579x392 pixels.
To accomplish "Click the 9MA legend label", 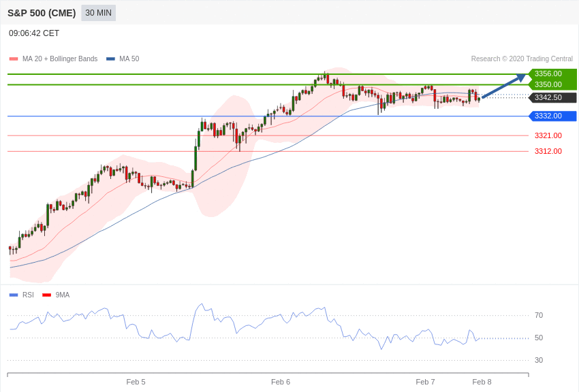I will [63, 295].
